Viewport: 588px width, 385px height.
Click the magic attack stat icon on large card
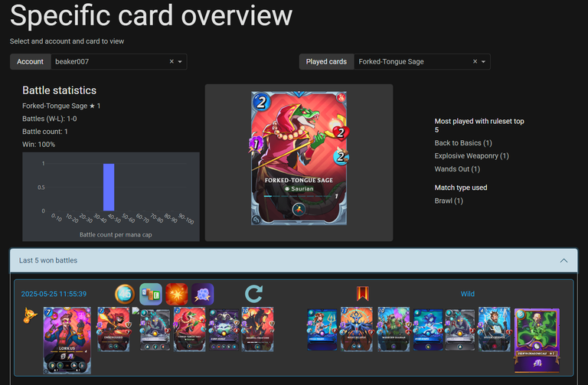256,144
